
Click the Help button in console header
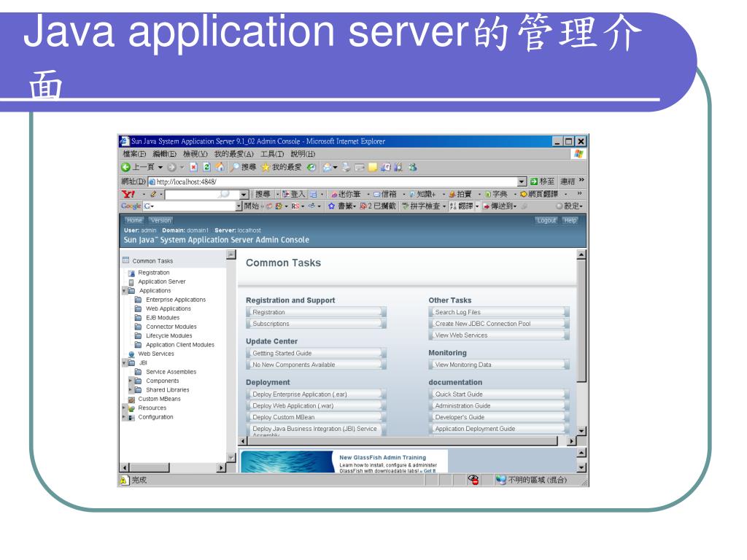[x=570, y=220]
